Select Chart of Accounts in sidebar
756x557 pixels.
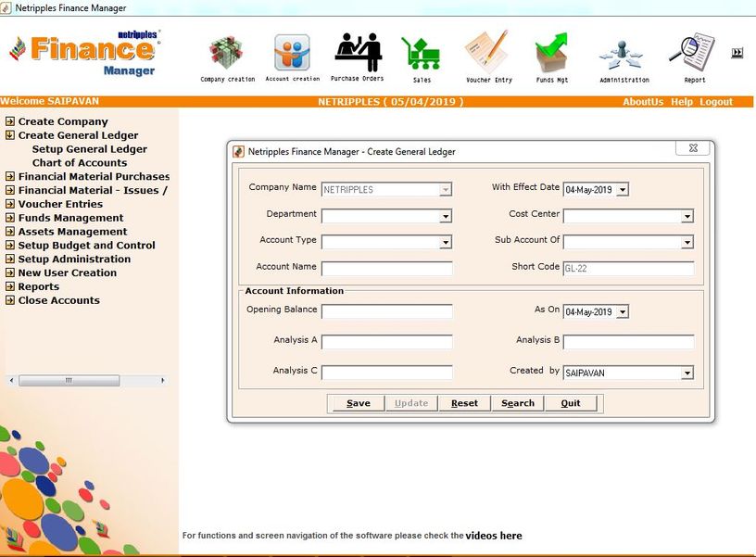(80, 163)
